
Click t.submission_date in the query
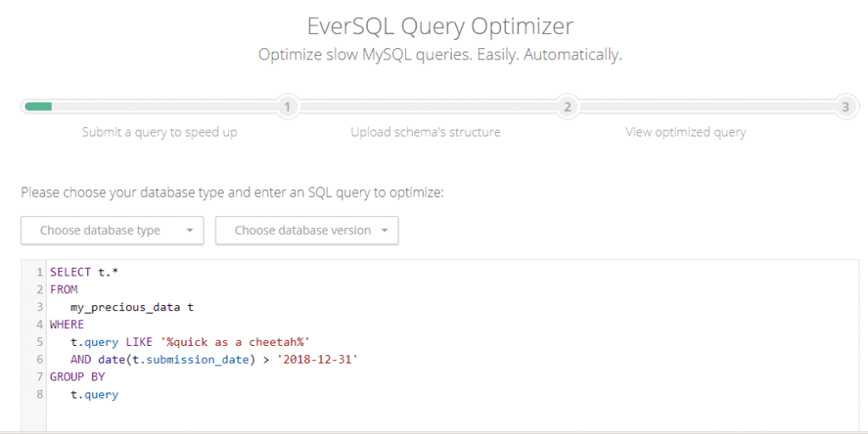tap(190, 359)
